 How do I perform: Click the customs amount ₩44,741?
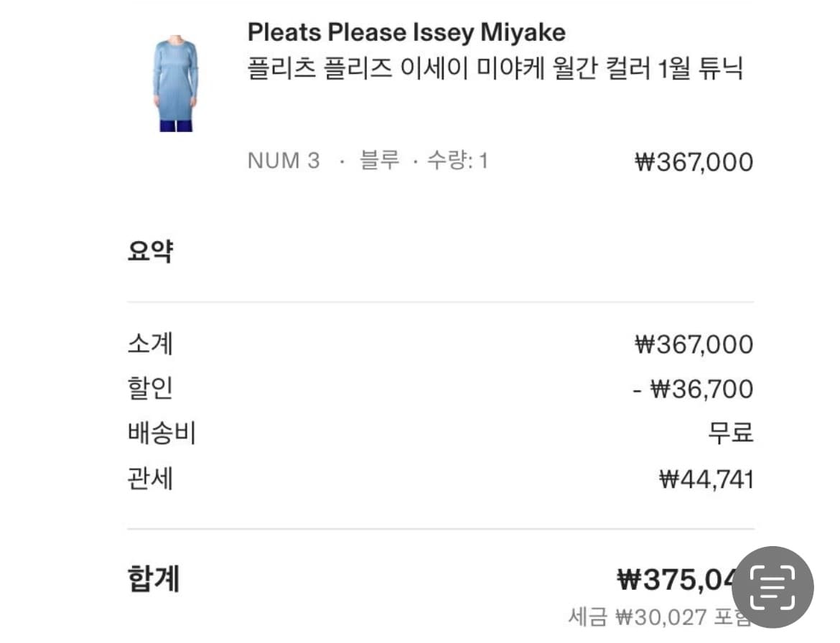tap(706, 479)
